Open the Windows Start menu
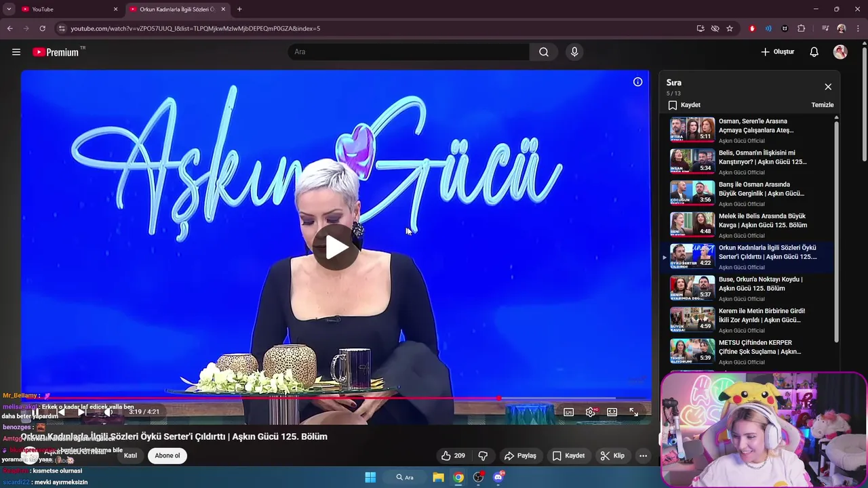The image size is (868, 488). point(370,477)
